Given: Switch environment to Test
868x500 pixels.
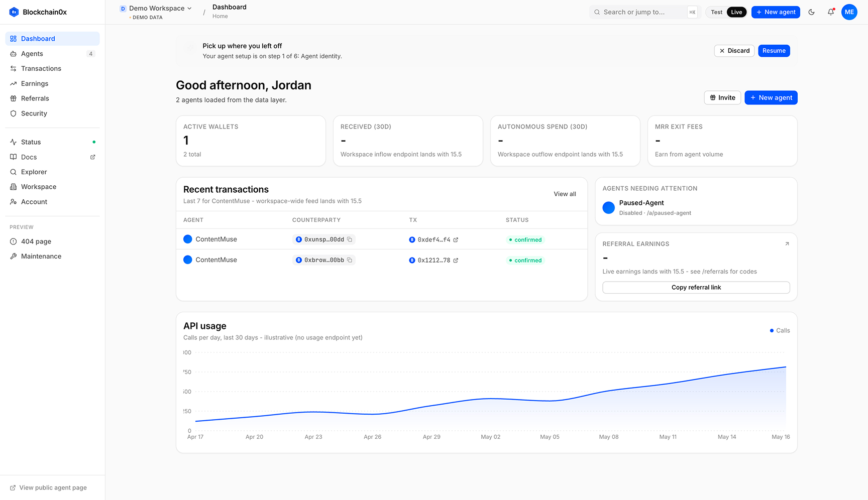Looking at the screenshot, I should click(716, 12).
